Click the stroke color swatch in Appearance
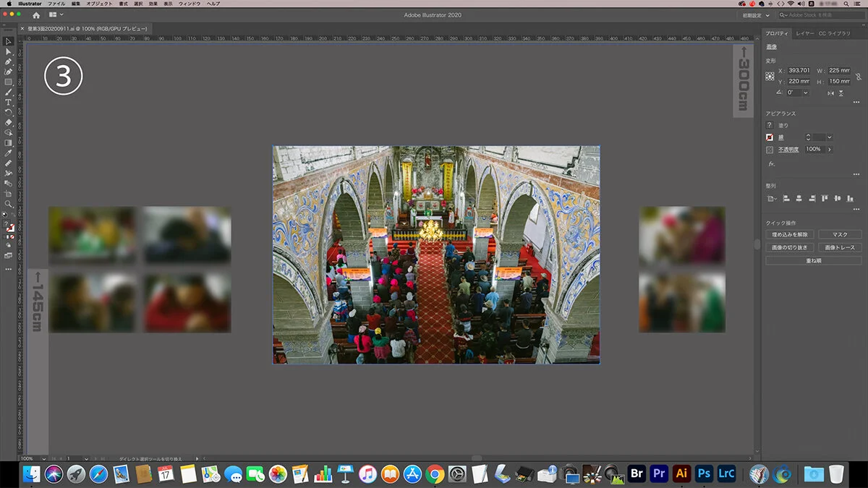This screenshot has width=868, height=488. tap(770, 137)
